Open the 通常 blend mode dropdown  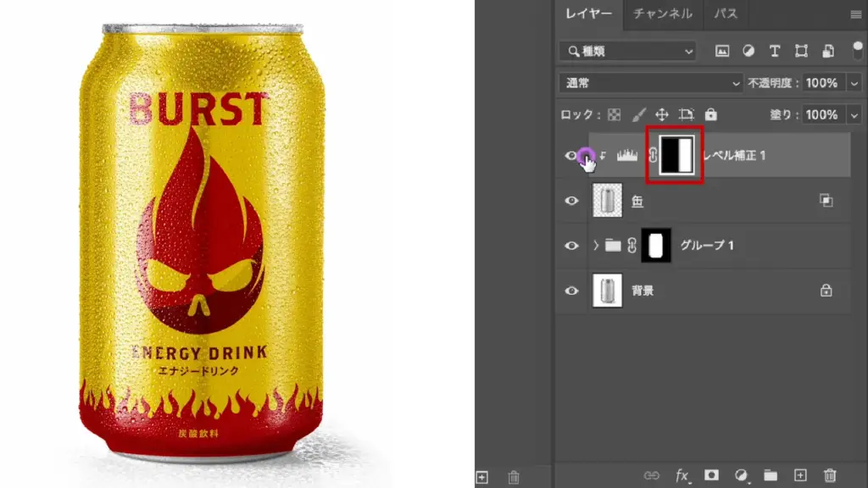pos(650,83)
